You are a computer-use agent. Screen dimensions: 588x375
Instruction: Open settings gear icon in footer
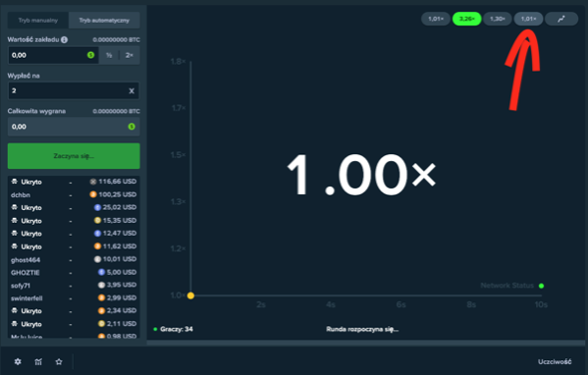[18, 361]
